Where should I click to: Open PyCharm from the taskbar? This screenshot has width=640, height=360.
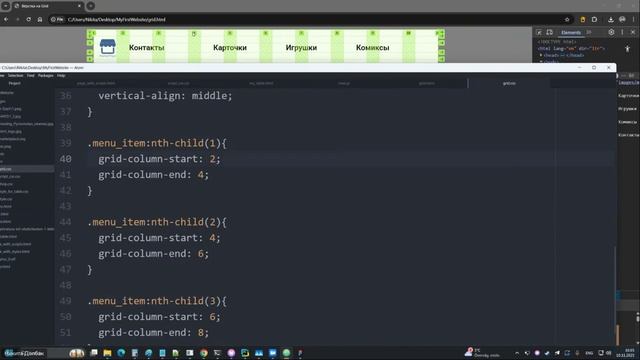(245, 353)
